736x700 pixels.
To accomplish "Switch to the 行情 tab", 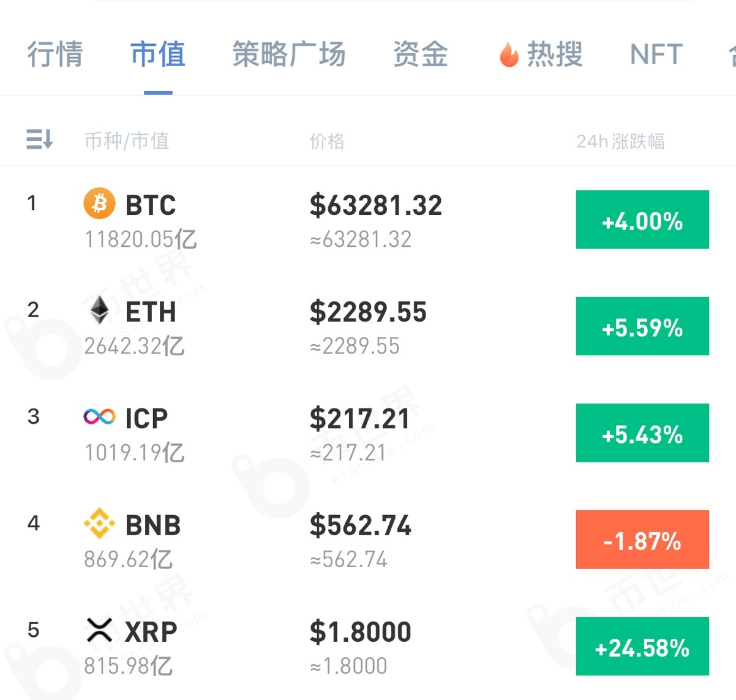I will tap(54, 54).
